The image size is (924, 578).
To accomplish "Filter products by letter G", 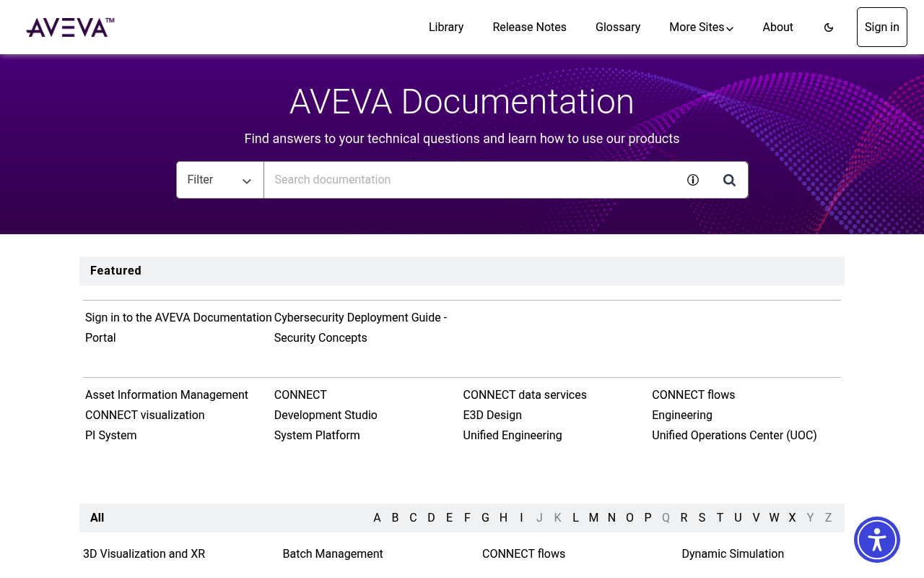I will tap(485, 518).
